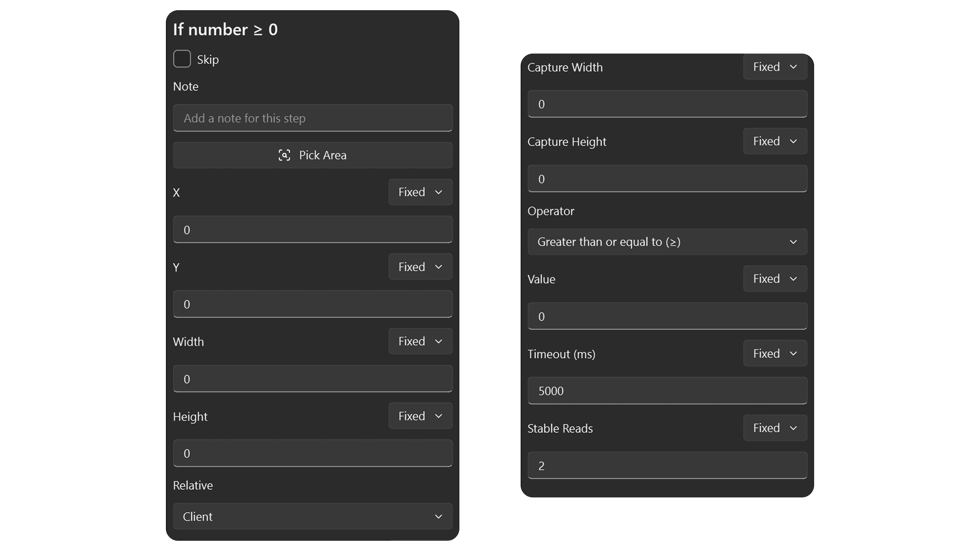This screenshot has width=980, height=551.
Task: Click the Capture Width value field
Action: click(667, 104)
